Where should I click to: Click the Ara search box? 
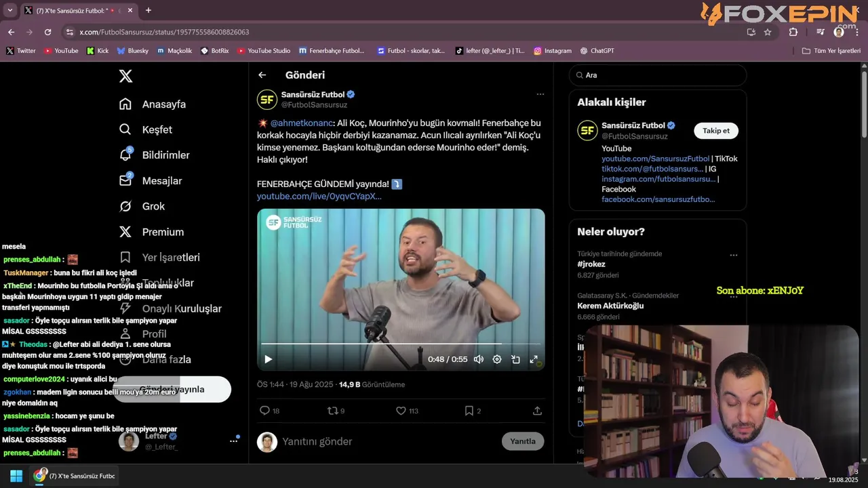[x=658, y=75]
